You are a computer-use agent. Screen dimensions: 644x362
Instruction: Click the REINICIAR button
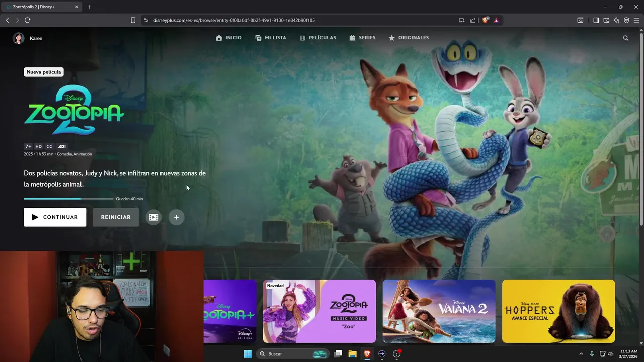(x=116, y=217)
